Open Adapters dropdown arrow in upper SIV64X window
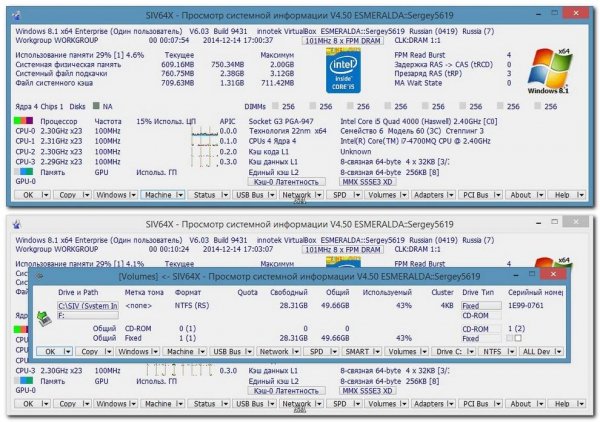 coord(450,195)
